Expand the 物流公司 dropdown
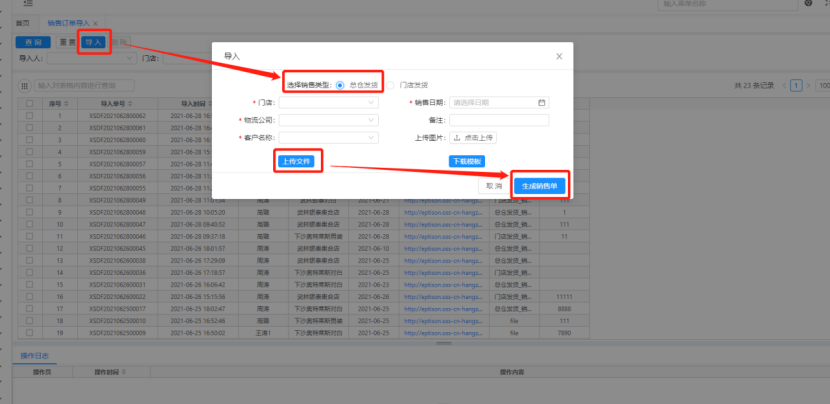Screen dimensions: 830x404 328,120
